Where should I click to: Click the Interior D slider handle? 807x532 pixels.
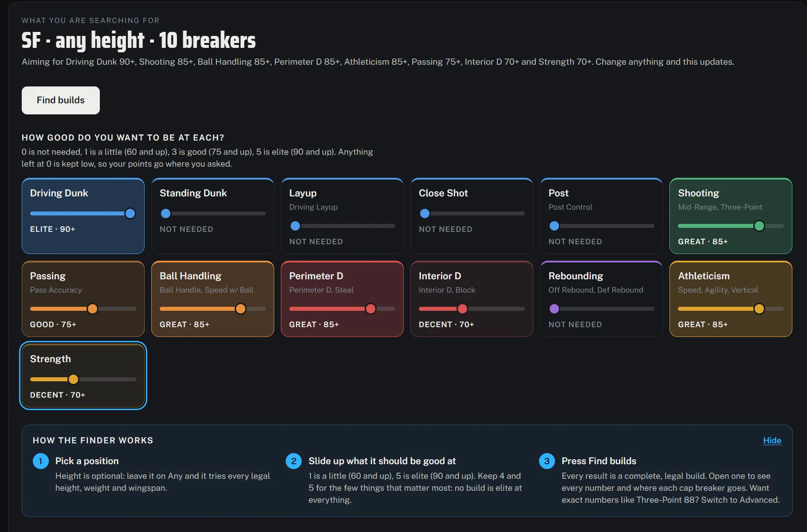tap(462, 309)
